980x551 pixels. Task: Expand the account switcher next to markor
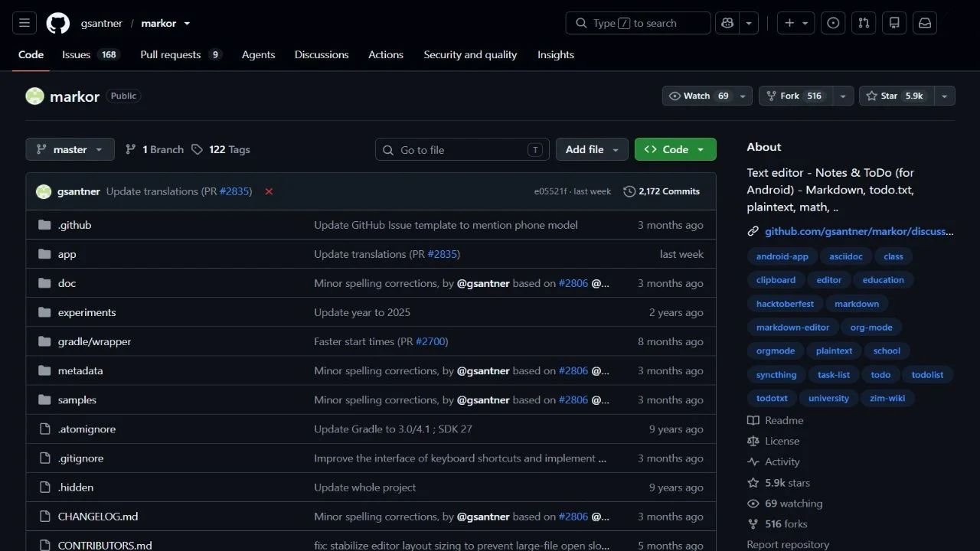point(187,24)
